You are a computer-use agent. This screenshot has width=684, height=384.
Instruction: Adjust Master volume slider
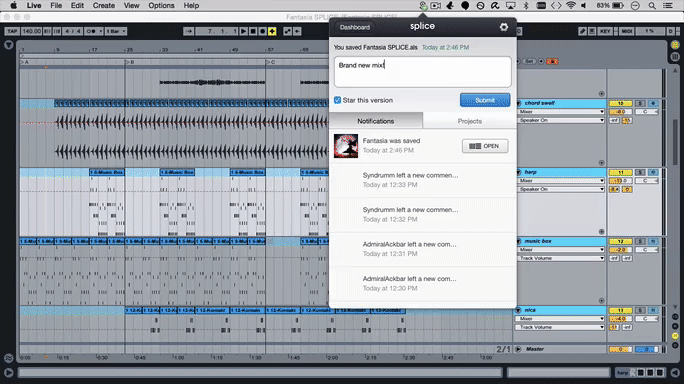pos(620,350)
